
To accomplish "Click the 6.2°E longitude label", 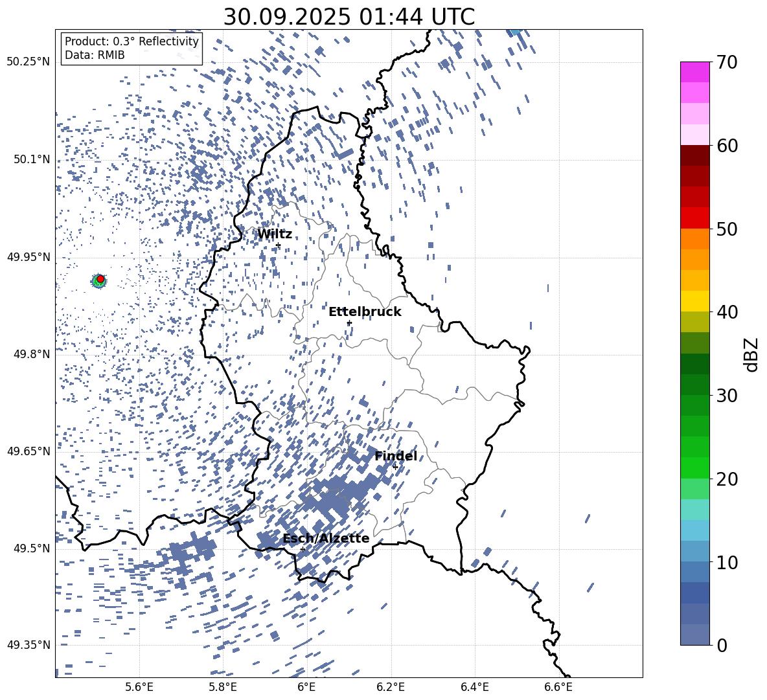I will coord(391,687).
